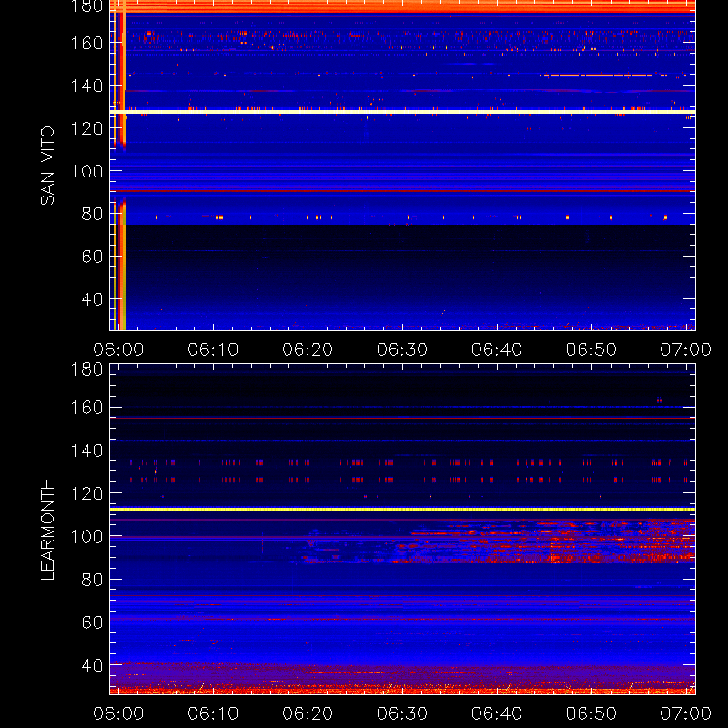Click the SAN VITO axis label
Screen dimensions: 728x728
coord(47,166)
